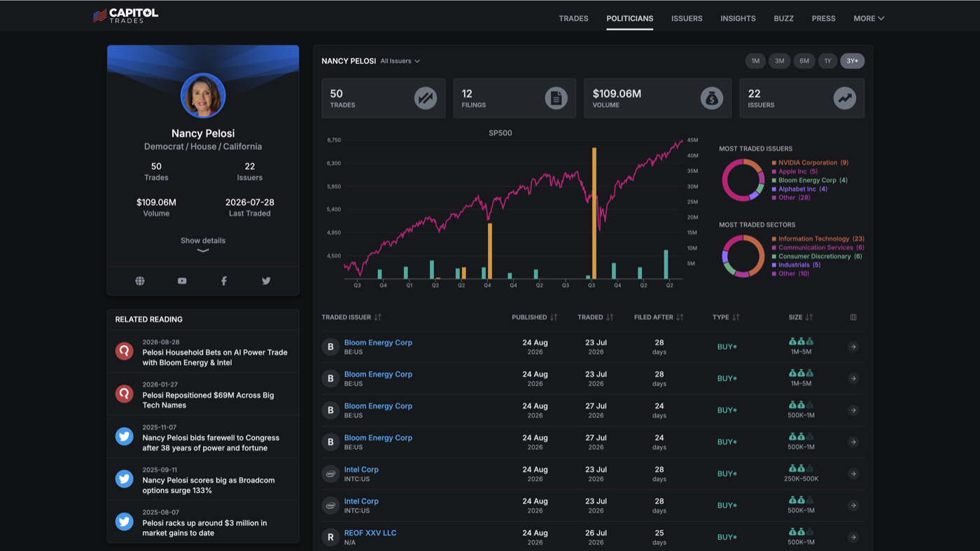Open the REOF XXV LLC issuer link
980x551 pixels.
point(370,533)
